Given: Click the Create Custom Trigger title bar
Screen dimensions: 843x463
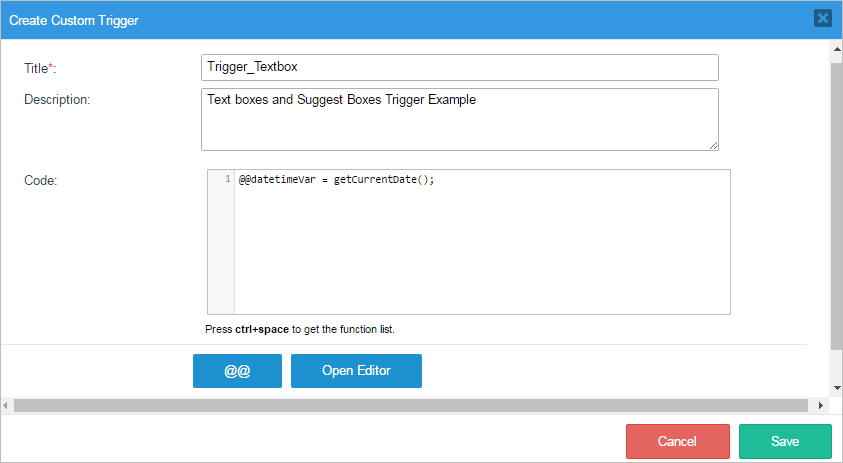Looking at the screenshot, I should click(400, 19).
